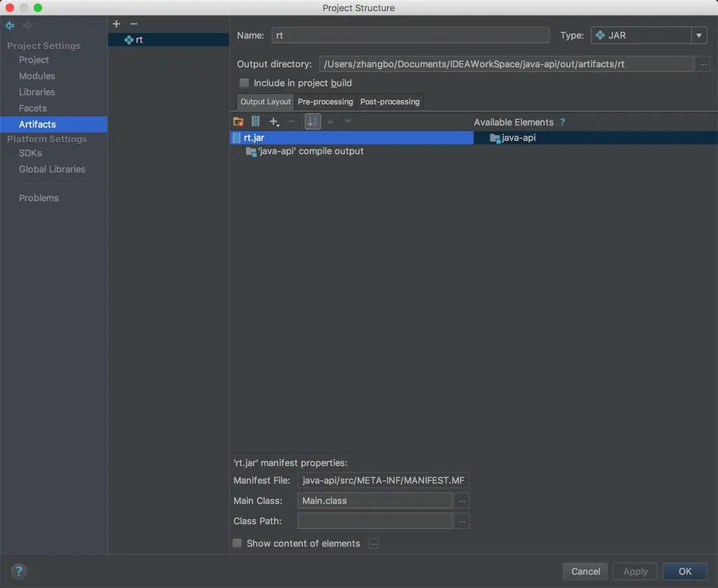This screenshot has width=718, height=588.
Task: Click the artifact Name input field
Action: click(410, 35)
